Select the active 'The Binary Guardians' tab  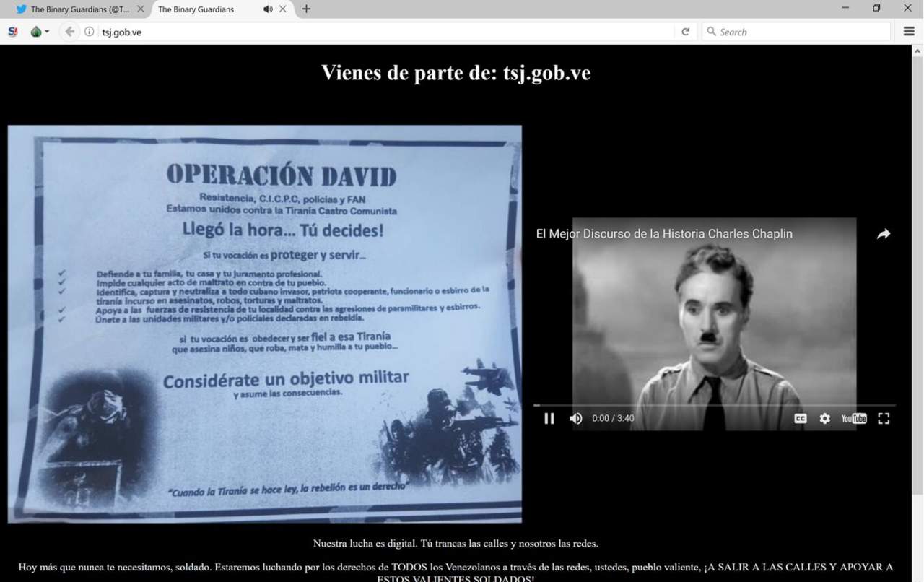(x=202, y=9)
